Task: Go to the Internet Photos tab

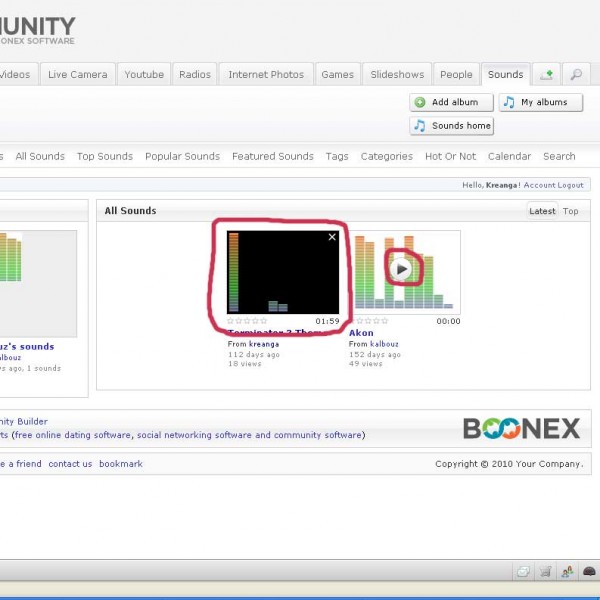Action: (x=266, y=74)
